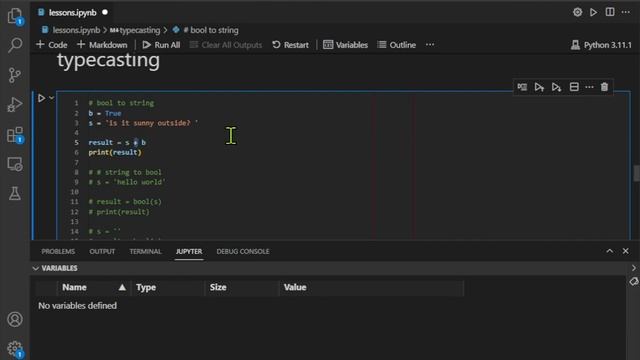Execute cell and below from the cell toolbar
Screen dimensions: 640x360
click(556, 87)
